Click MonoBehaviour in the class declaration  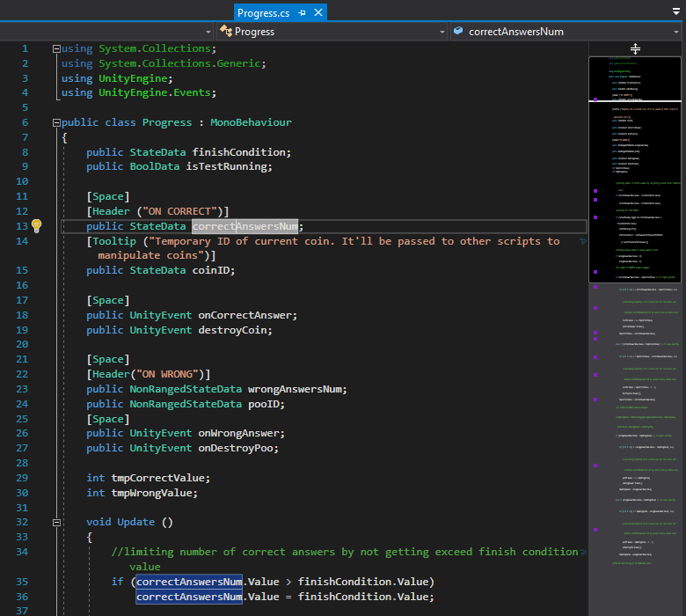(x=251, y=122)
